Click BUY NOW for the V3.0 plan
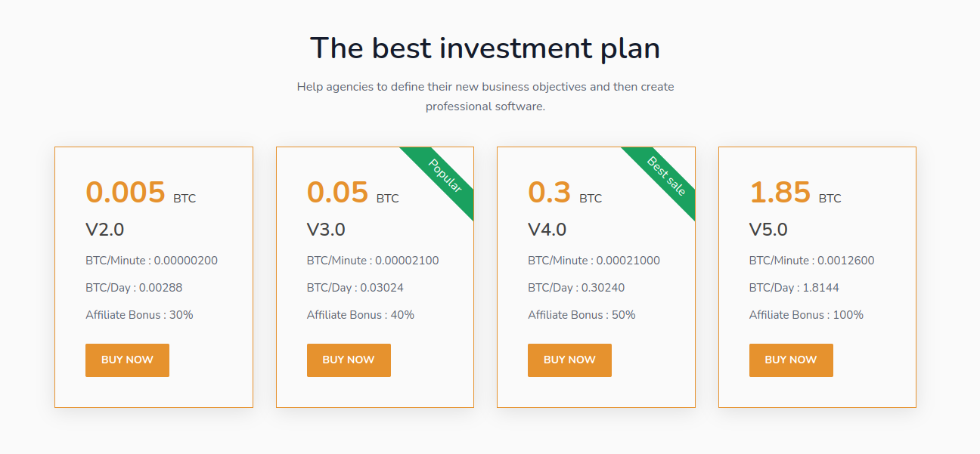The height and width of the screenshot is (454, 980). 349,360
